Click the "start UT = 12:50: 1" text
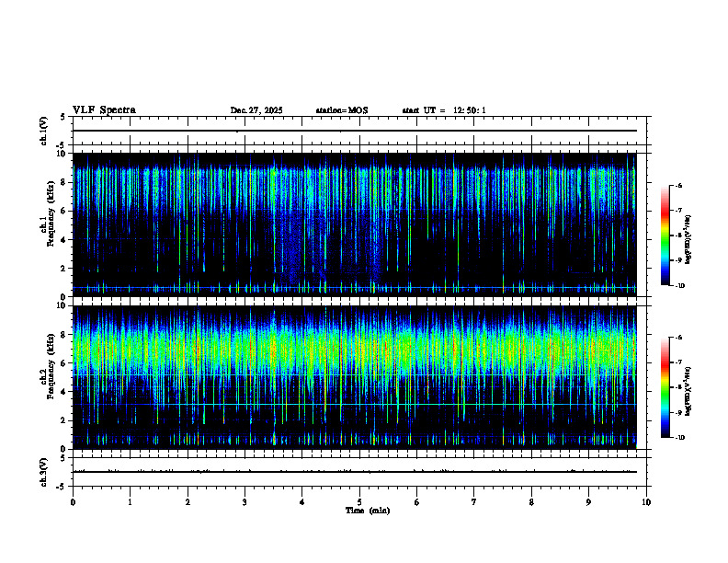This screenshot has width=728, height=563. pyautogui.click(x=444, y=110)
